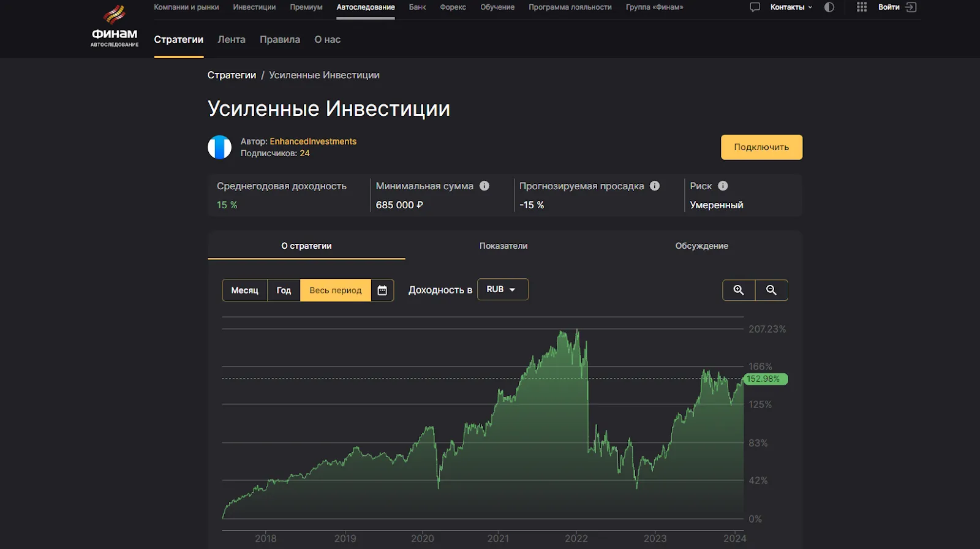Switch to the О стратегии tab
The height and width of the screenshot is (549, 980).
click(x=306, y=246)
